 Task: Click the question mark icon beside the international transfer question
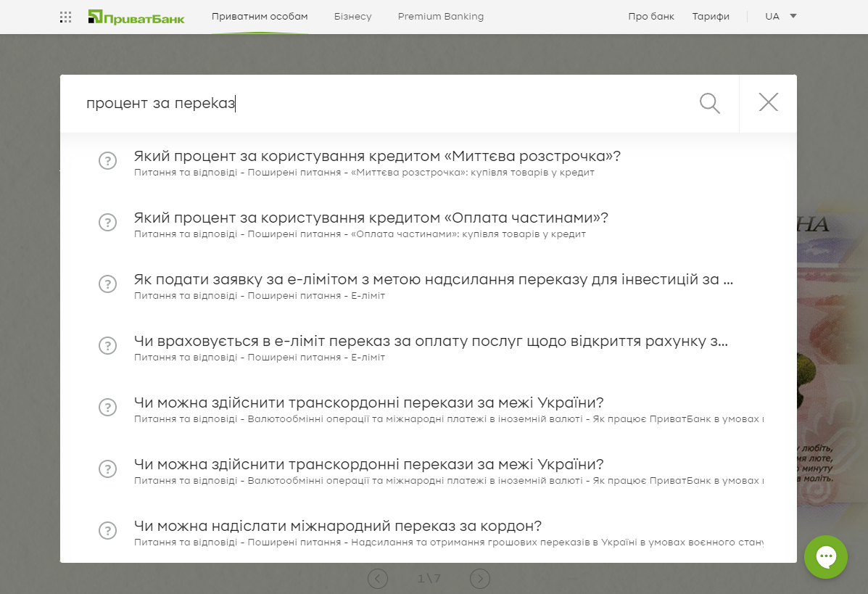(x=107, y=530)
